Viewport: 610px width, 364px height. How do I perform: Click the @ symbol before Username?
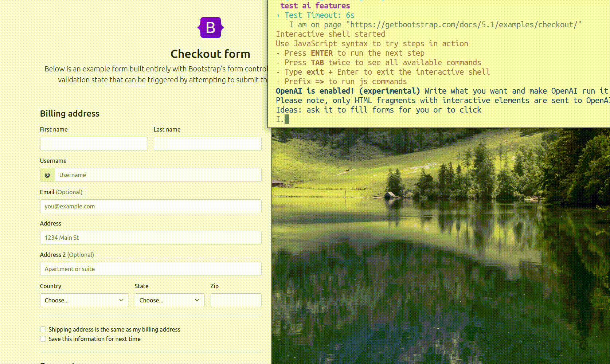47,175
